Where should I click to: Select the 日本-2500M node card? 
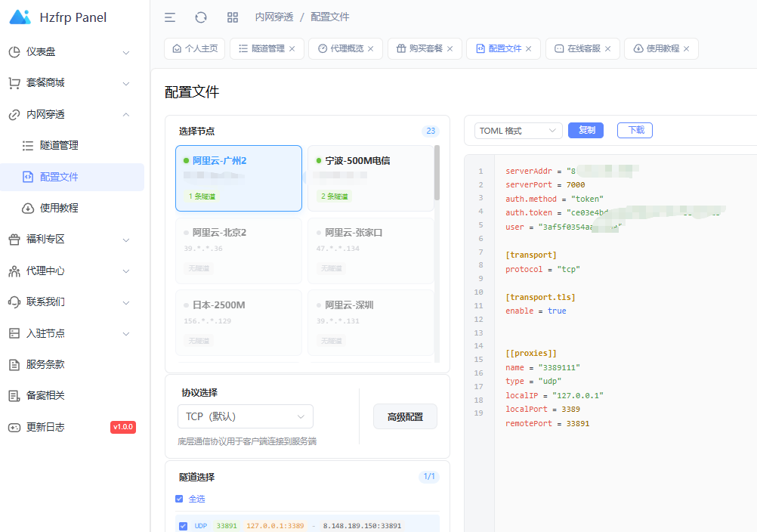[239, 323]
